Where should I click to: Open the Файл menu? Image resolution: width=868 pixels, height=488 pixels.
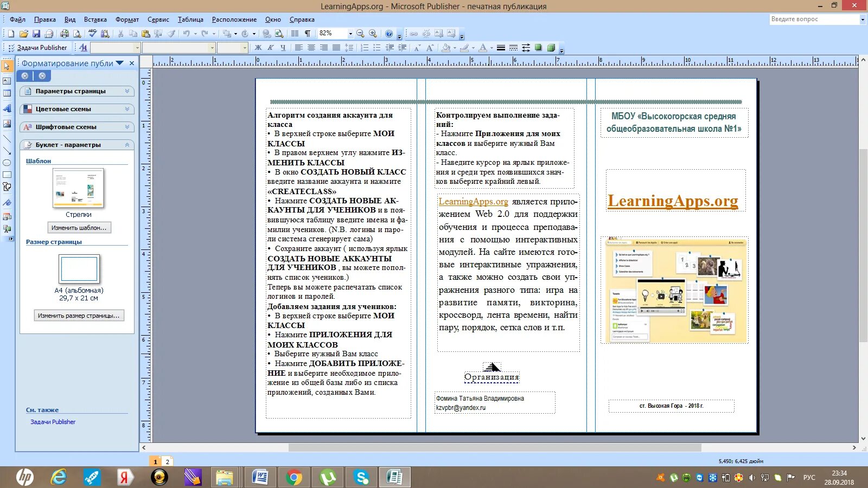tap(17, 20)
